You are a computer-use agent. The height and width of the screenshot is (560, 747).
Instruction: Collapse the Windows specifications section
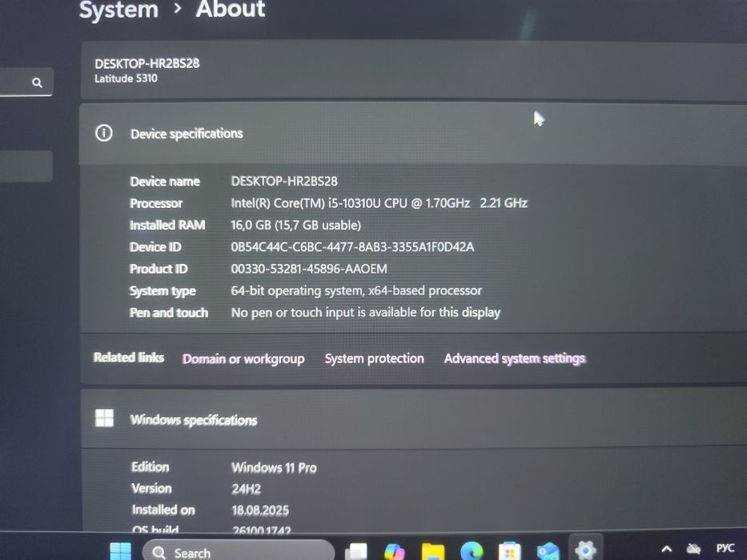413,419
